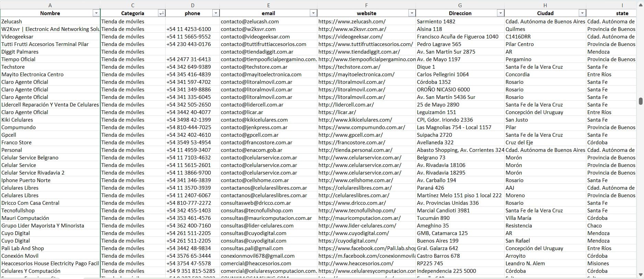Click the "Gpcell" name cell

(x=50, y=135)
